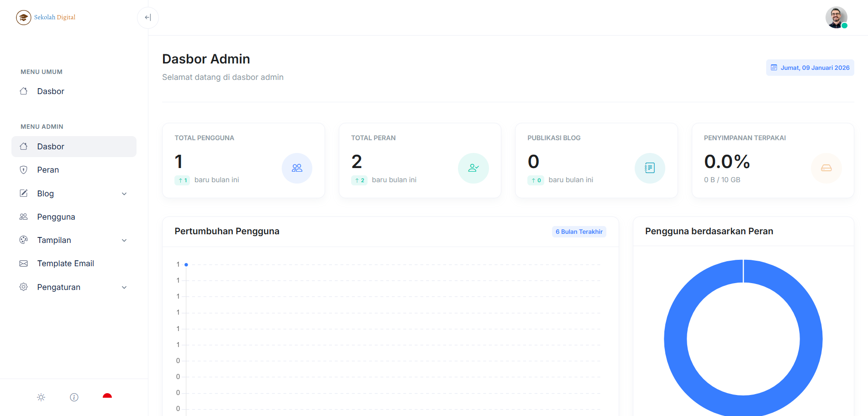Select Dasbor under Menu Admin
This screenshot has height=416, width=868.
pos(51,147)
